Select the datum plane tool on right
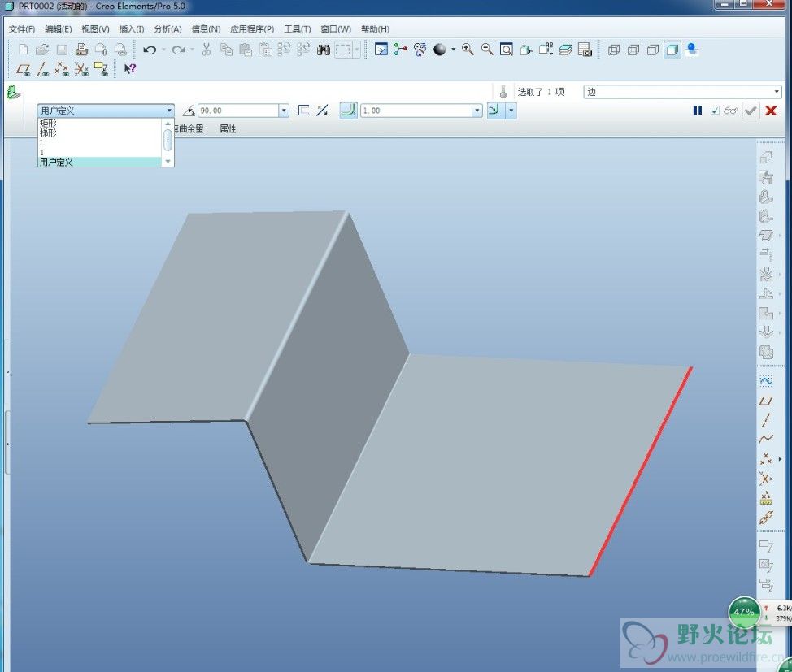 [766, 401]
